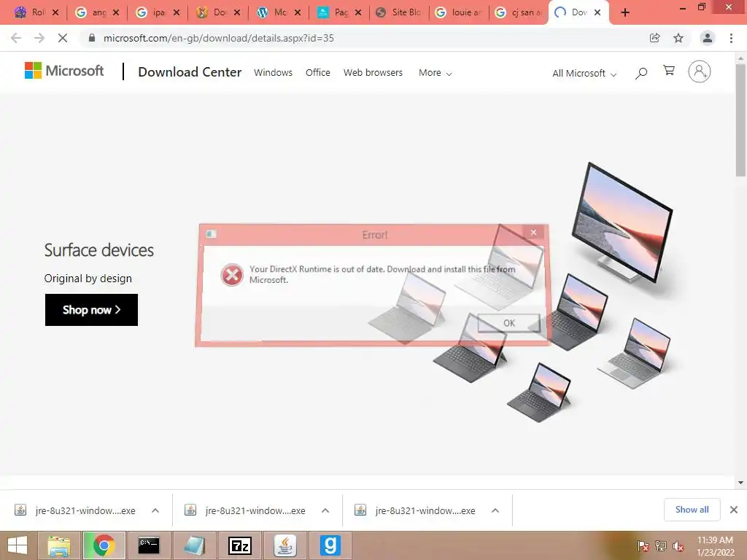
Task: Click the Shop now button
Action: click(x=91, y=310)
